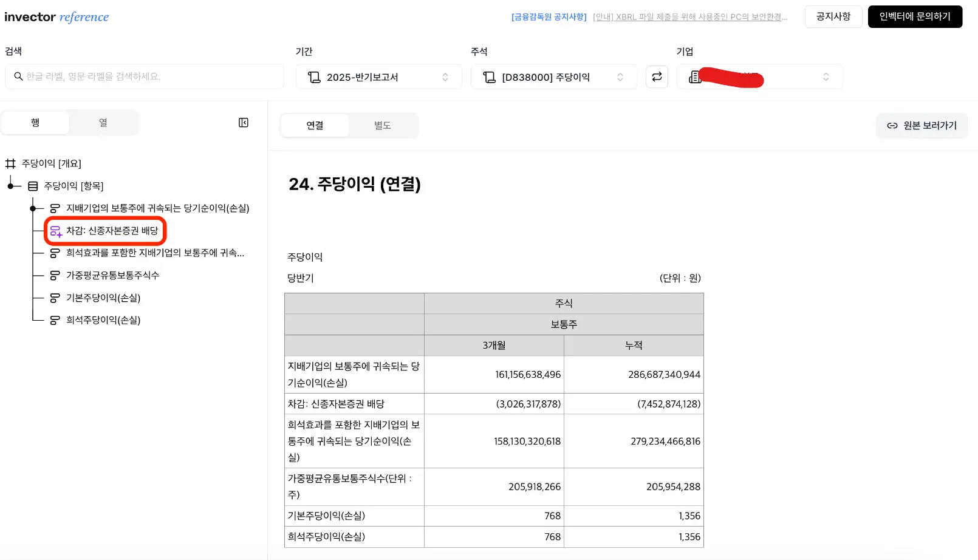The height and width of the screenshot is (560, 978).
Task: Open the 기간 2025-반기보고서 dropdown
Action: pyautogui.click(x=378, y=77)
